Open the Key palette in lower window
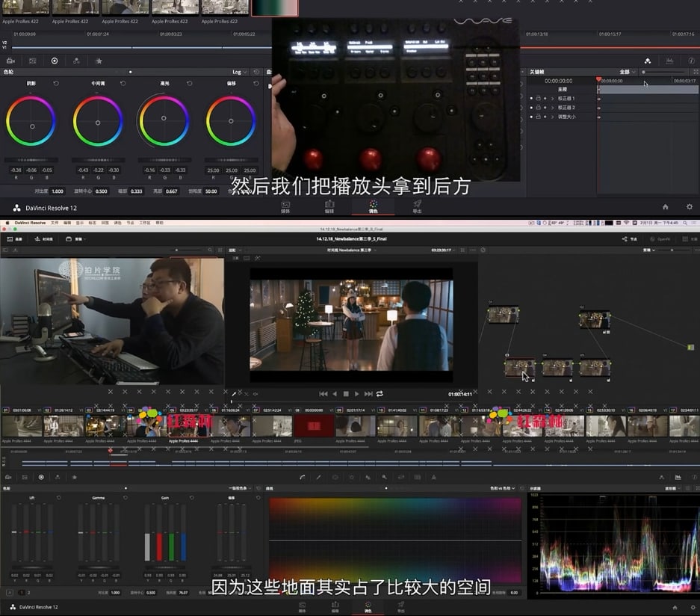Image resolution: width=700 pixels, height=616 pixels. pyautogui.click(x=385, y=477)
